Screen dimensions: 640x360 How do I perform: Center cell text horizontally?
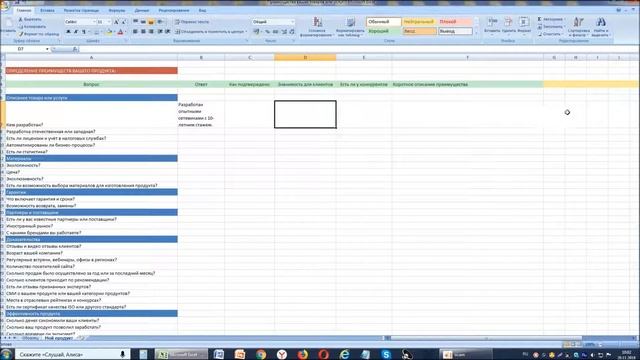[x=143, y=31]
